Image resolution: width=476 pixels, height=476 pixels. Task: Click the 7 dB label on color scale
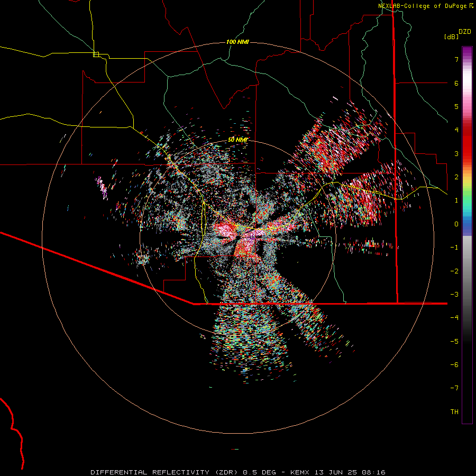tap(456, 59)
